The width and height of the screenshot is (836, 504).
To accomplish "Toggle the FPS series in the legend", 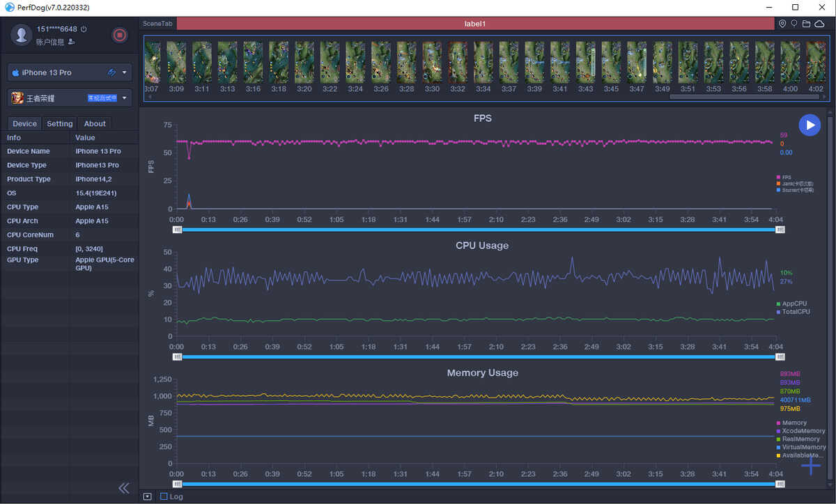I will [784, 178].
